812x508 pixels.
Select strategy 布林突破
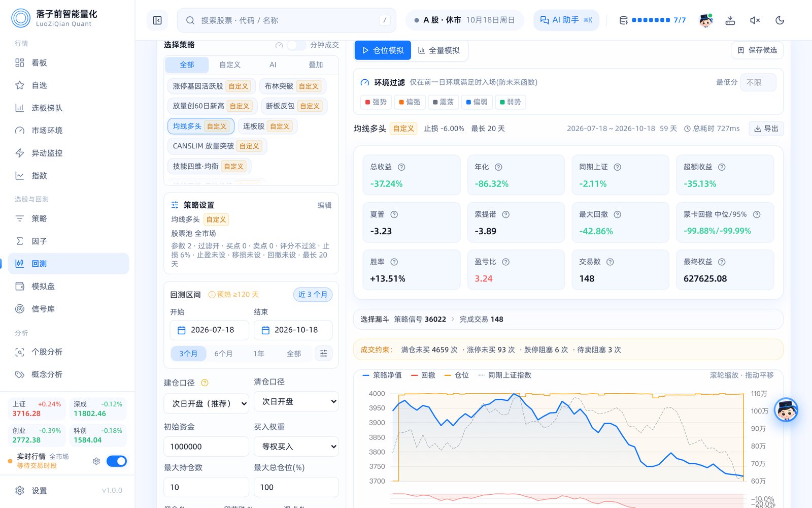click(292, 86)
